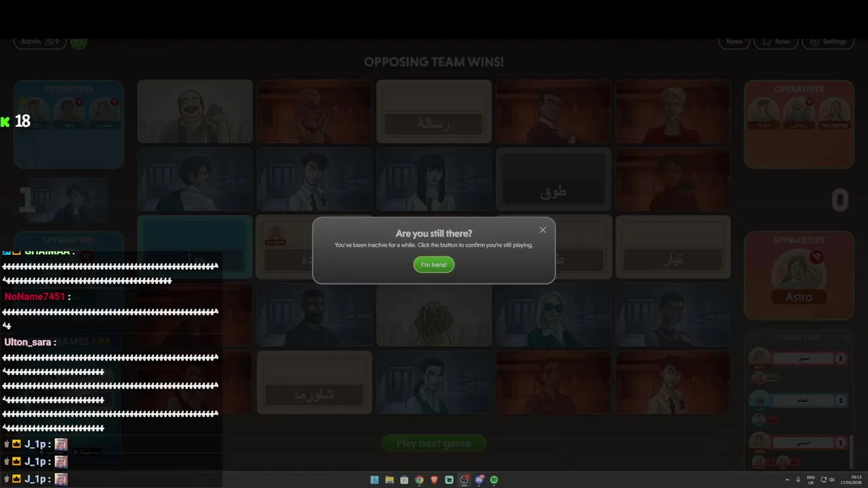The height and width of the screenshot is (488, 868).
Task: Select the طوق word card
Action: 553,179
